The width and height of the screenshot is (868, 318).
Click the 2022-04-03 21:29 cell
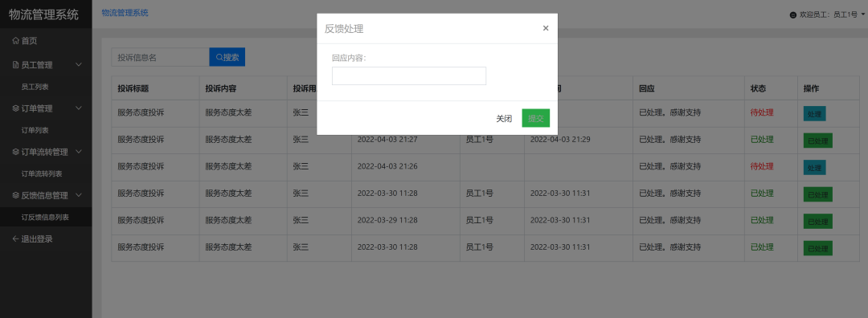pos(560,140)
